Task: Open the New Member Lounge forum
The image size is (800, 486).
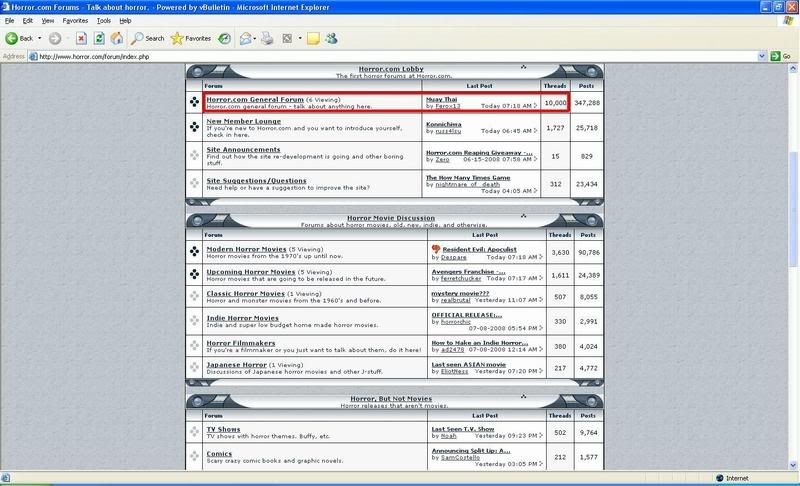Action: pos(243,121)
